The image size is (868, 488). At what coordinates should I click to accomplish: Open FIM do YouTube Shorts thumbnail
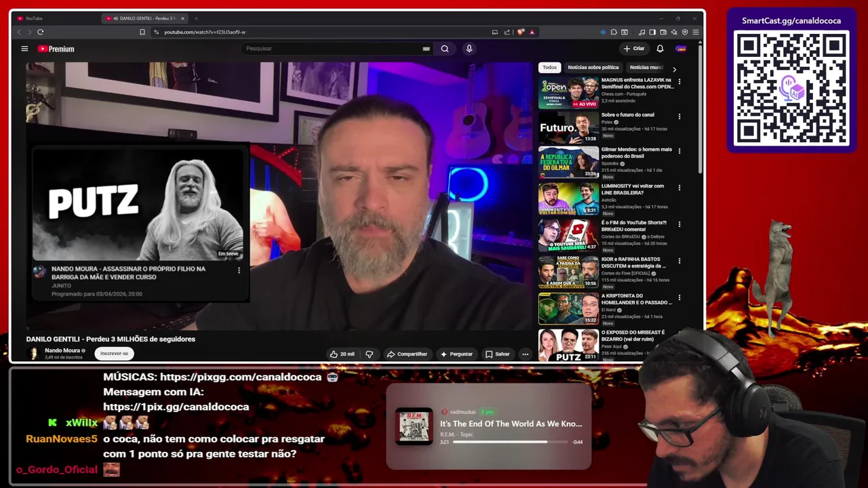(x=569, y=235)
